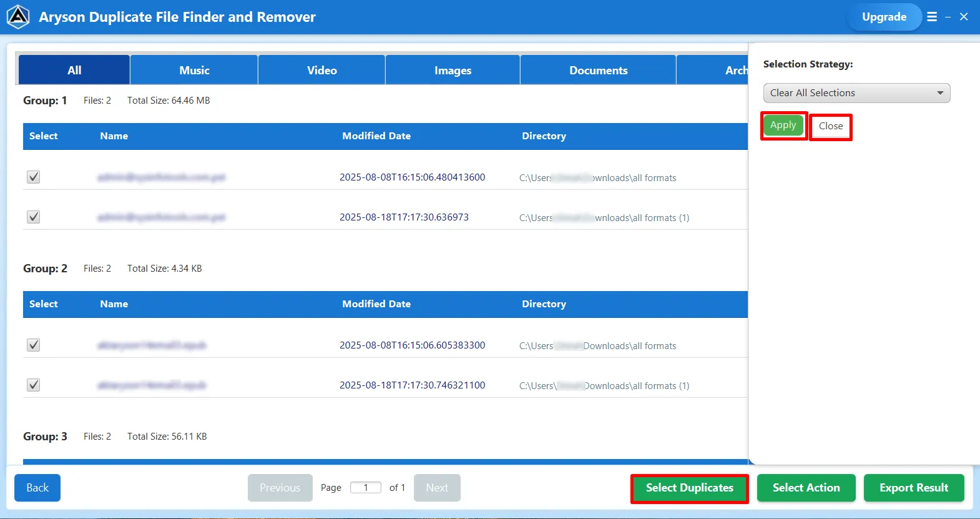Toggle second file checkbox in Group 2

(x=34, y=385)
